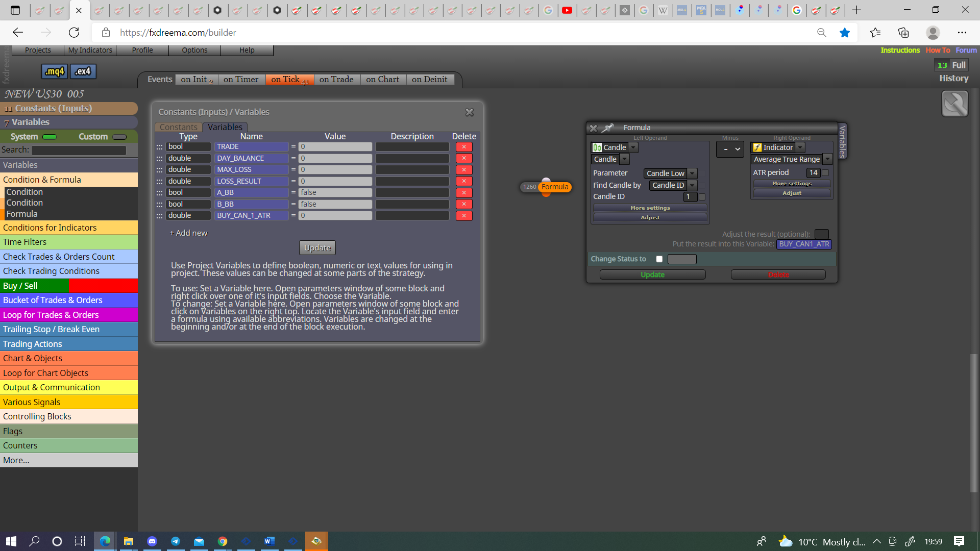Click the Indicator function icon in Right Operand
The height and width of the screenshot is (551, 980).
pyautogui.click(x=757, y=147)
